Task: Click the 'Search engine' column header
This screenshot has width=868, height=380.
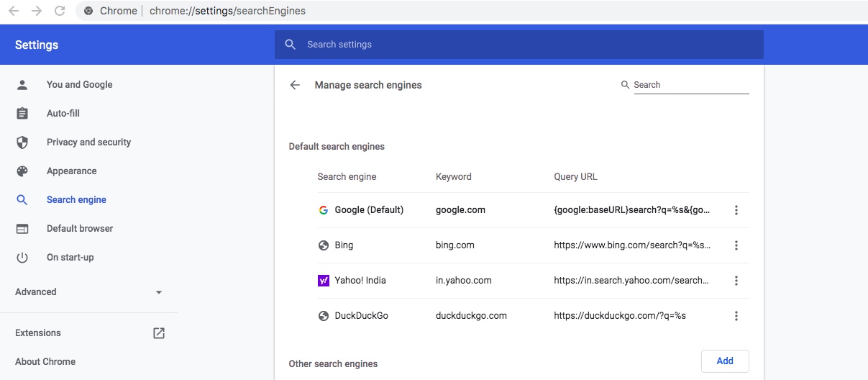Action: 347,176
